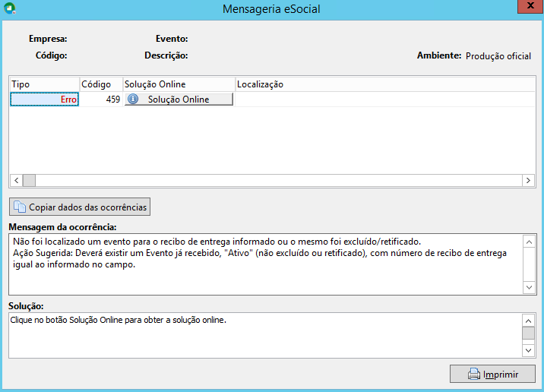Viewport: 544px width, 392px height.
Task: Click inside the Solução text box
Action: (x=265, y=336)
